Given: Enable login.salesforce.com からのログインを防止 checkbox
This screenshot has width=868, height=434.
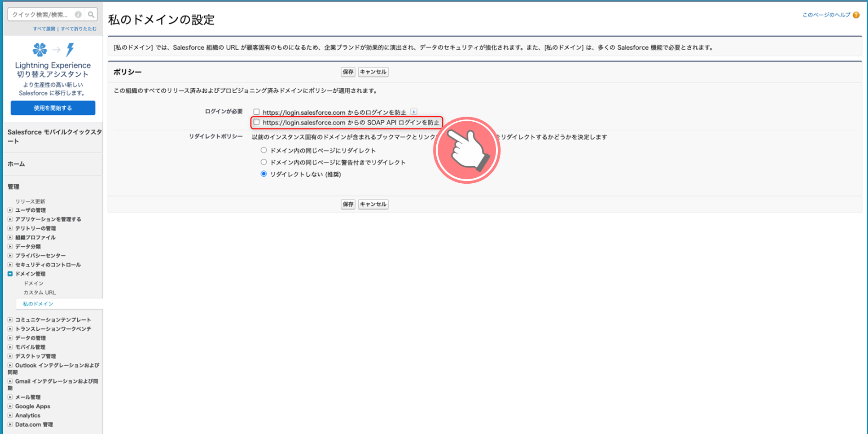Looking at the screenshot, I should [256, 112].
